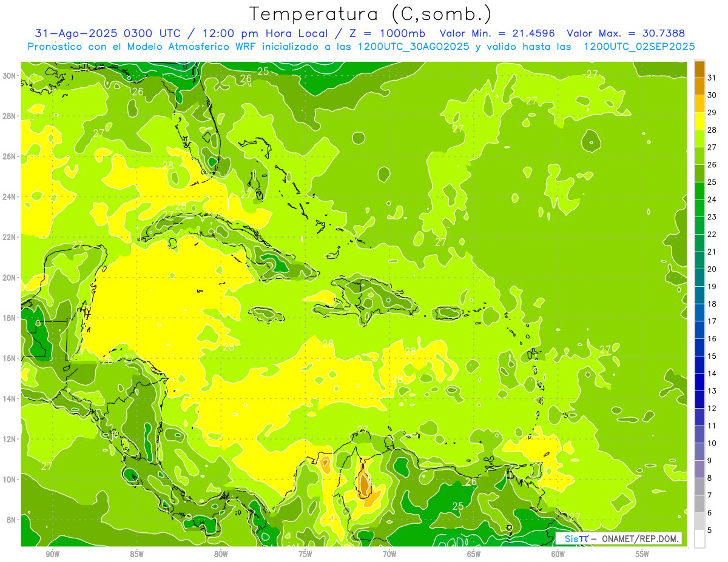This screenshot has width=728, height=562.
Task: Click the 'Z = 1000mb' level text
Action: click(x=387, y=33)
